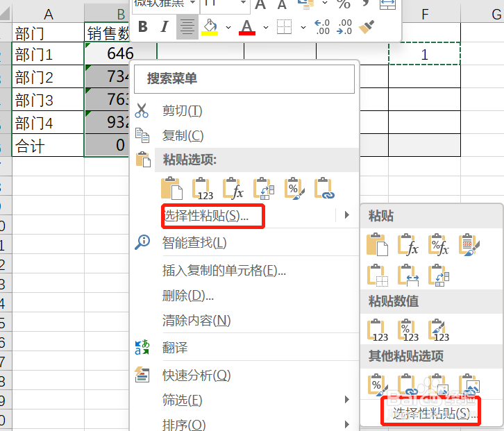Click Formulas (fx) icon under 粘贴选项 row

[x=233, y=188]
